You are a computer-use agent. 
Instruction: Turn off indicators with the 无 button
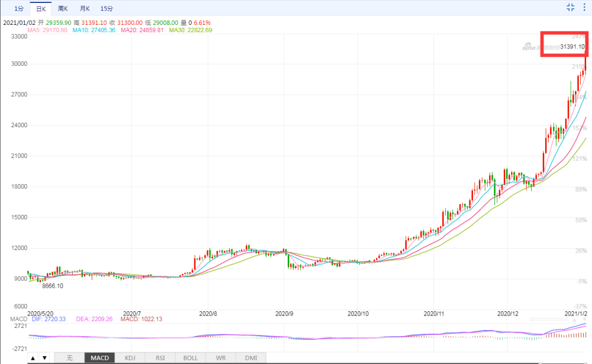click(x=69, y=357)
